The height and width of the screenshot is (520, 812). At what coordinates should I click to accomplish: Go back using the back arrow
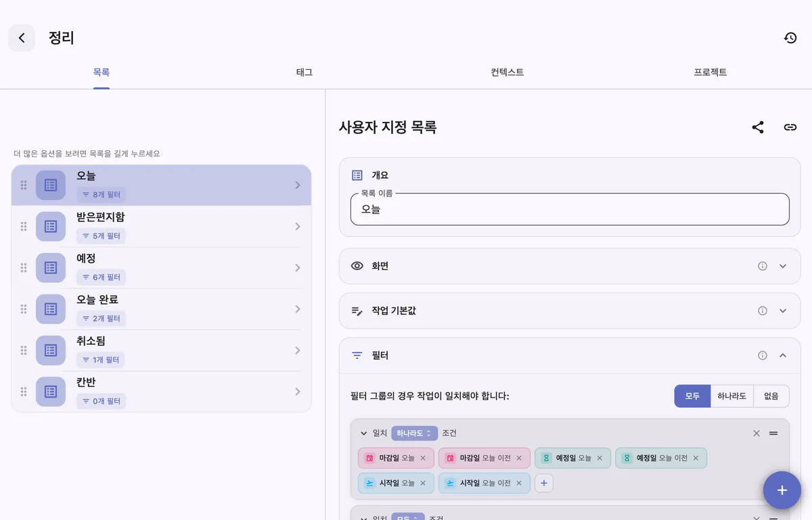(x=22, y=38)
